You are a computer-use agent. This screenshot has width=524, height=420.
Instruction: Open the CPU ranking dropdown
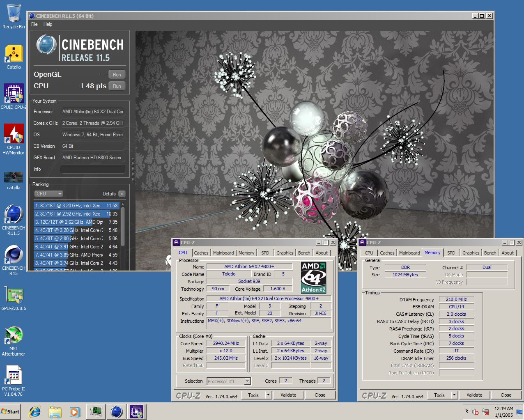[x=48, y=193]
